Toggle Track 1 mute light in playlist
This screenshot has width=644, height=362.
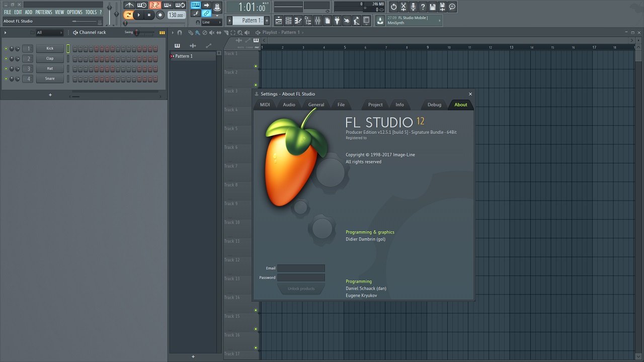256,66
